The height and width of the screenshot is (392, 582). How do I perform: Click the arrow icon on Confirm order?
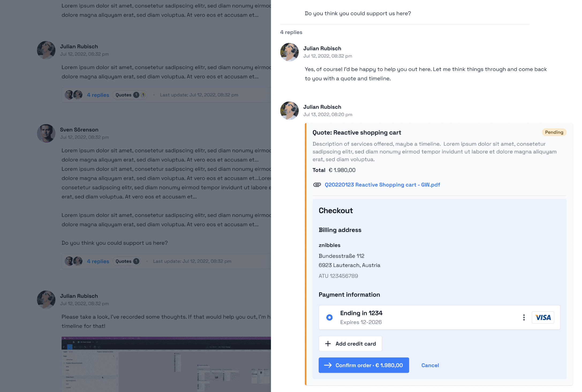pos(328,365)
